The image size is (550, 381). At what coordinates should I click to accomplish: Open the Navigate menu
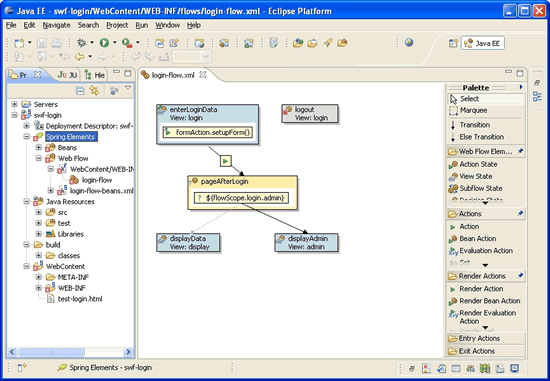pos(56,25)
